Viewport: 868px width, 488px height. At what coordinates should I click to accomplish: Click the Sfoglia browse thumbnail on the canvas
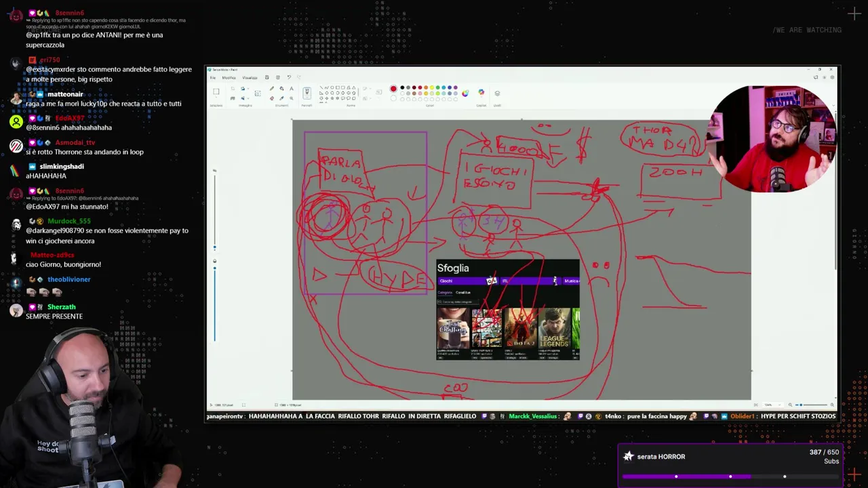tap(508, 309)
